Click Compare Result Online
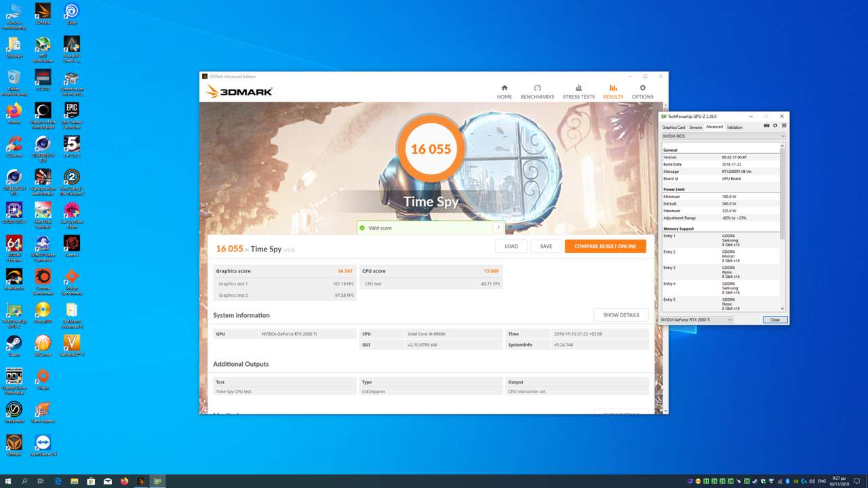Viewport: 868px width, 488px height. pyautogui.click(x=605, y=246)
